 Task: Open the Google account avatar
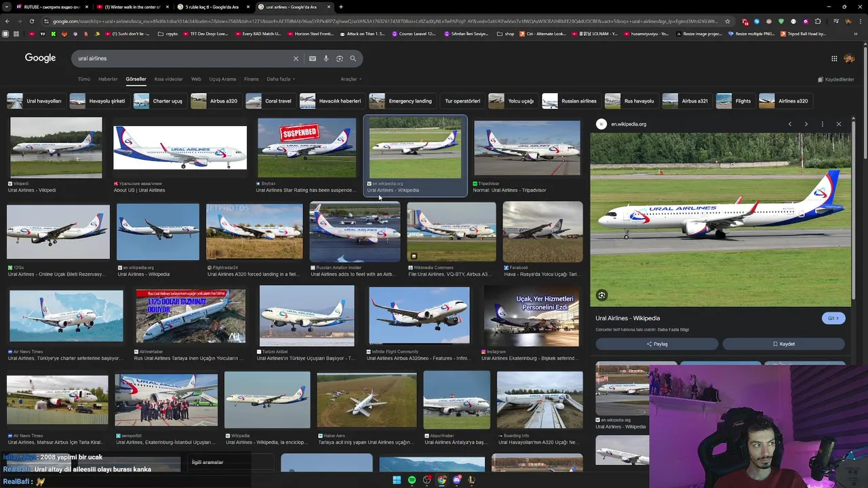point(849,58)
